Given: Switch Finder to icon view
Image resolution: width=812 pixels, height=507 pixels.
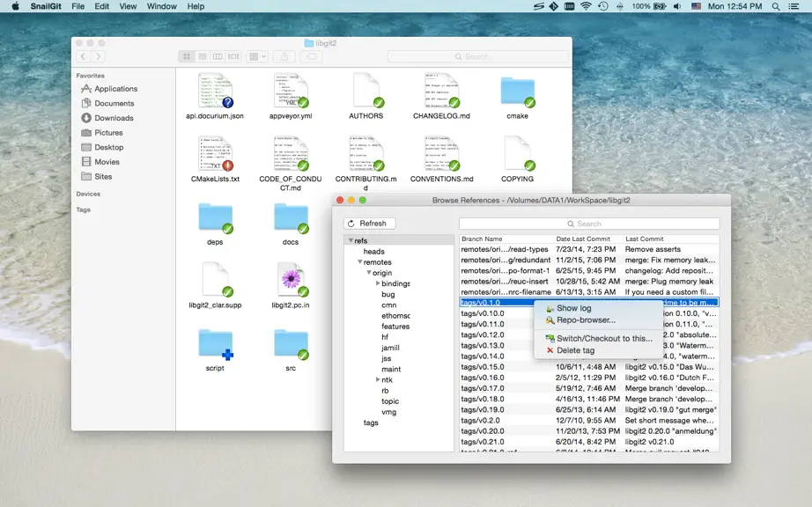Looking at the screenshot, I should point(187,56).
